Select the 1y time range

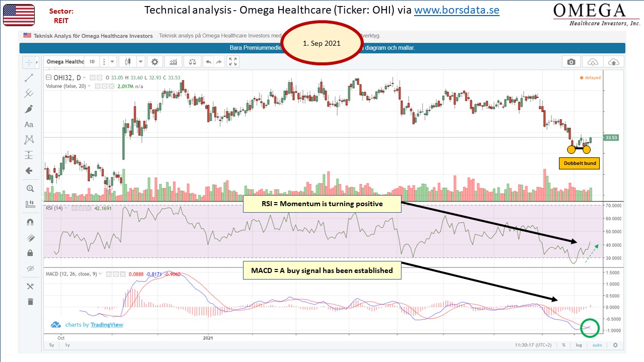pyautogui.click(x=67, y=345)
